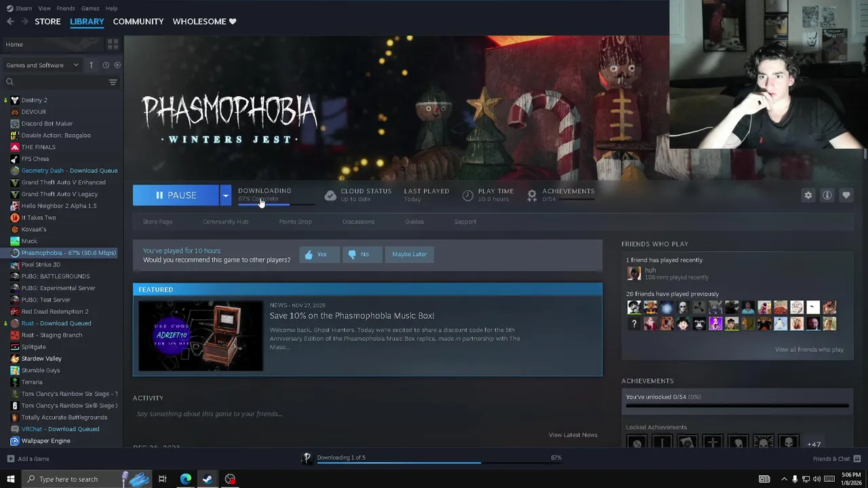The height and width of the screenshot is (488, 868).
Task: Select Muck game icon
Action: (x=15, y=241)
